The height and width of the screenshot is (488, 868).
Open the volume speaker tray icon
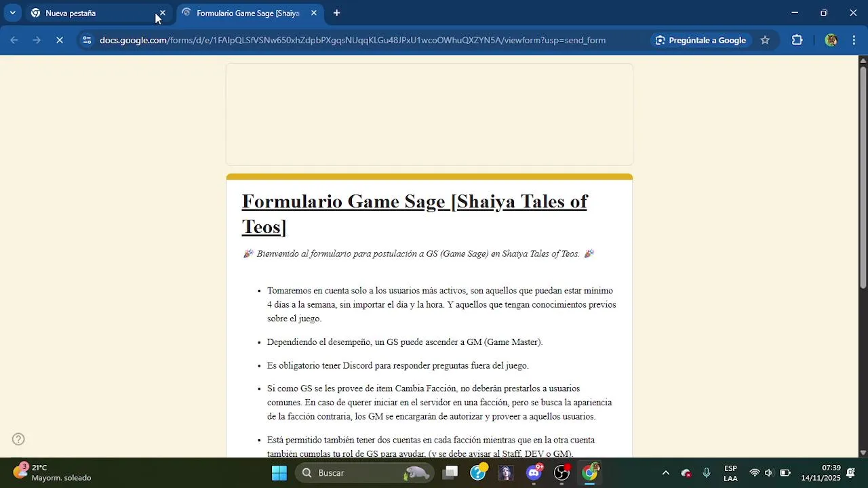pyautogui.click(x=769, y=472)
